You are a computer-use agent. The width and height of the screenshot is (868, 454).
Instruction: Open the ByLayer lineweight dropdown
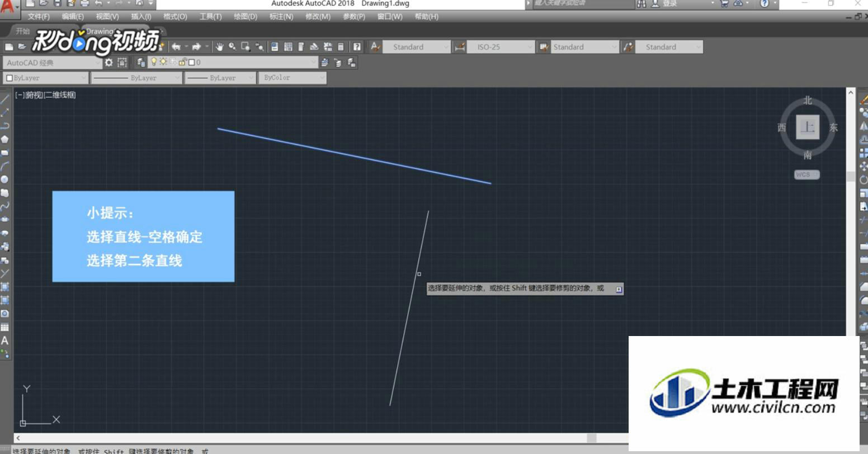point(220,78)
